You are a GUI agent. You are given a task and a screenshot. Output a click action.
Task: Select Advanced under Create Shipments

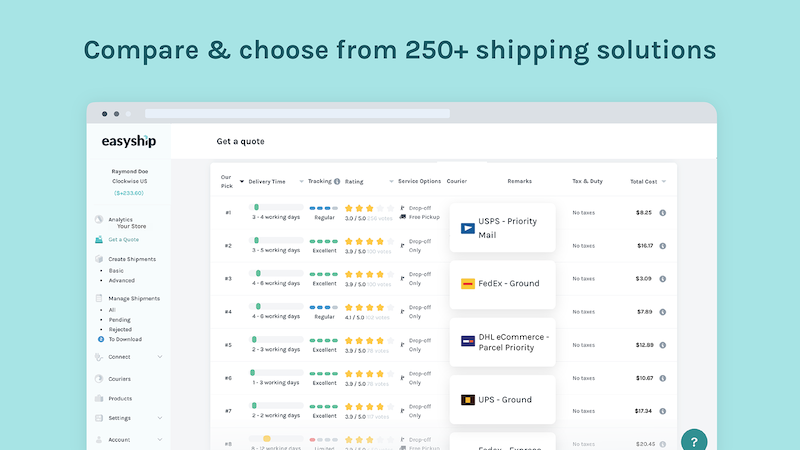coord(121,281)
